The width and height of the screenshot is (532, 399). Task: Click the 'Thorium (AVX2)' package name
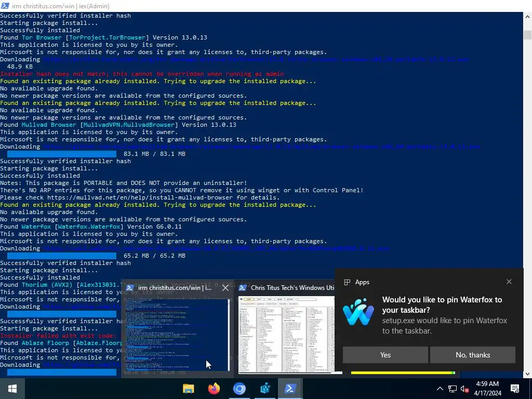click(47, 285)
